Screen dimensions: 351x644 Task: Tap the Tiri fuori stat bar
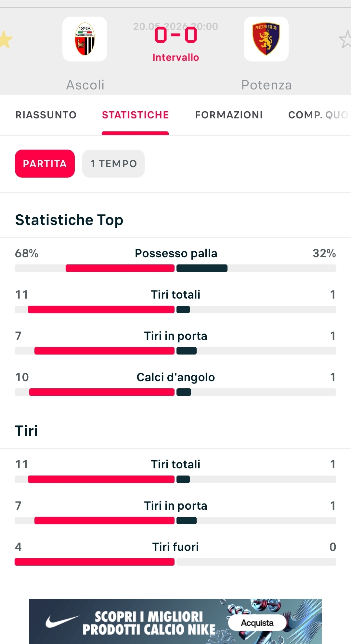tap(175, 562)
